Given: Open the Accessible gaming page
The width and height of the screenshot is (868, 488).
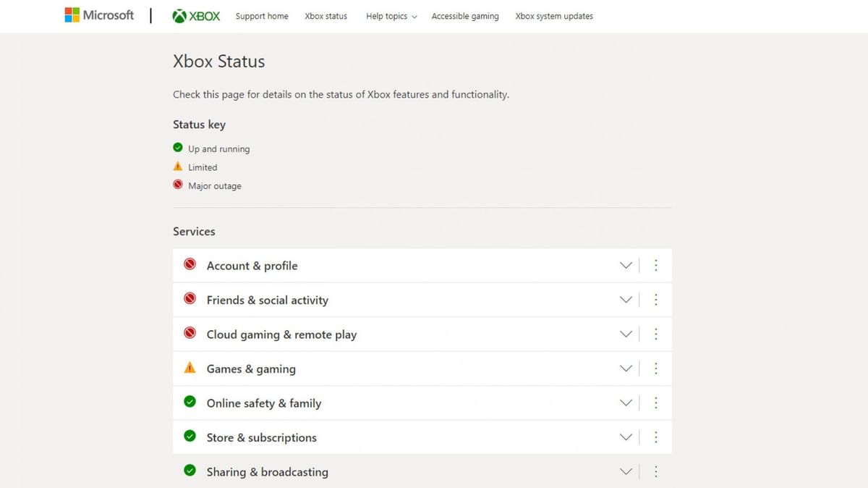Looking at the screenshot, I should (465, 16).
